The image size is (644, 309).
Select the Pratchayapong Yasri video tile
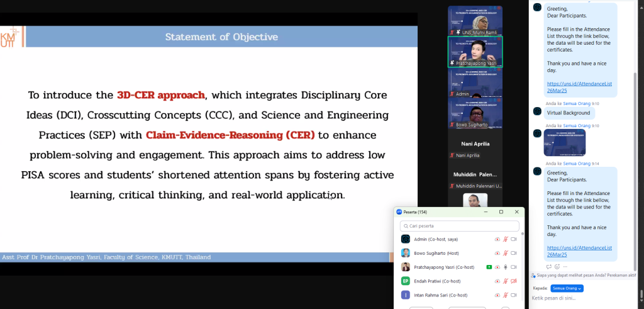point(475,52)
